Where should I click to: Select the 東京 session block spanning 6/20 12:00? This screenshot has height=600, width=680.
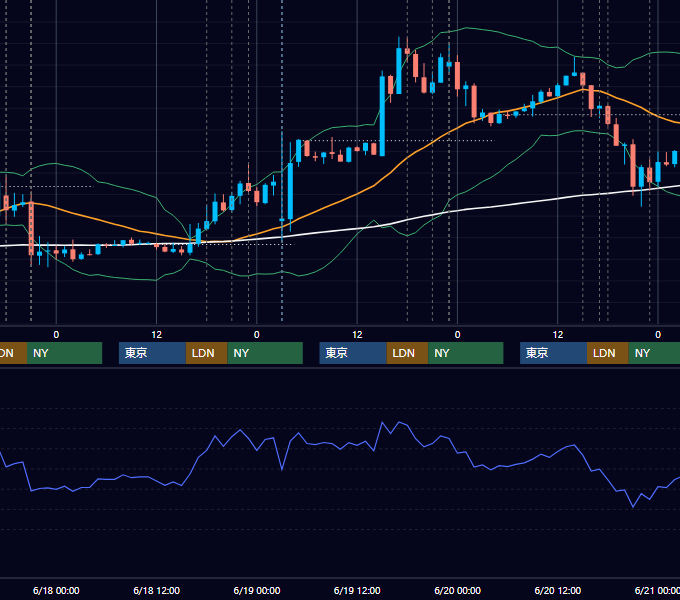(x=553, y=353)
